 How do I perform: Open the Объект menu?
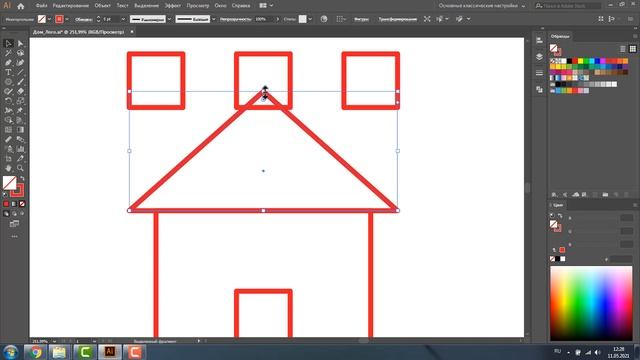click(x=102, y=6)
